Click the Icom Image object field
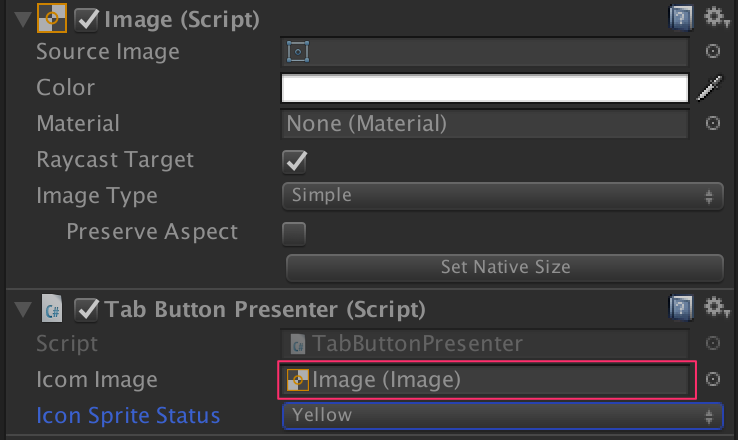The height and width of the screenshot is (440, 738). [x=486, y=379]
